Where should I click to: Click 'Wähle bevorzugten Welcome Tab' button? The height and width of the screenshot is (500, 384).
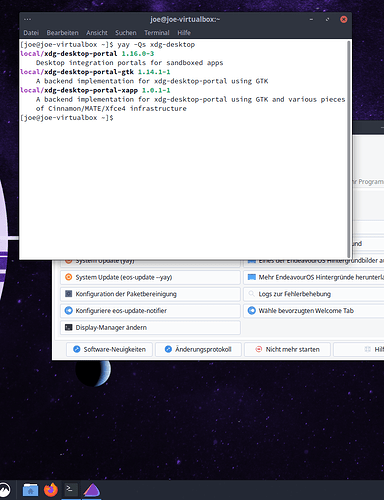pyautogui.click(x=314, y=310)
